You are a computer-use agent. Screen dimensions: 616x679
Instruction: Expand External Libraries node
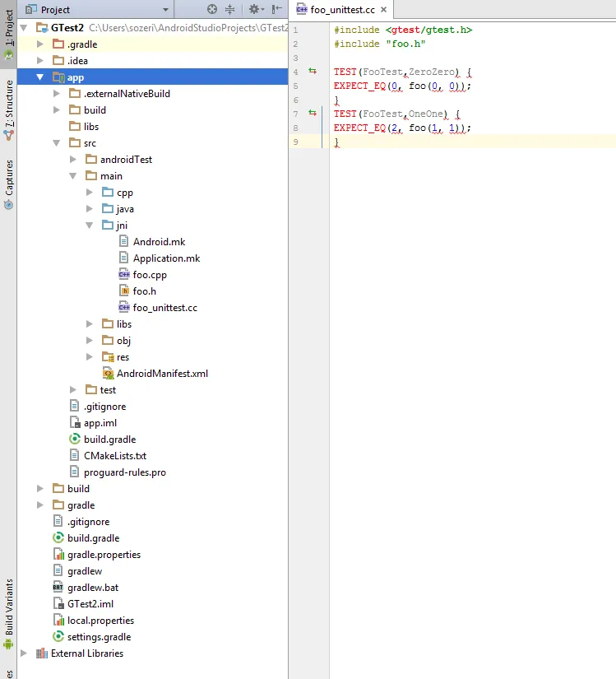(24, 653)
